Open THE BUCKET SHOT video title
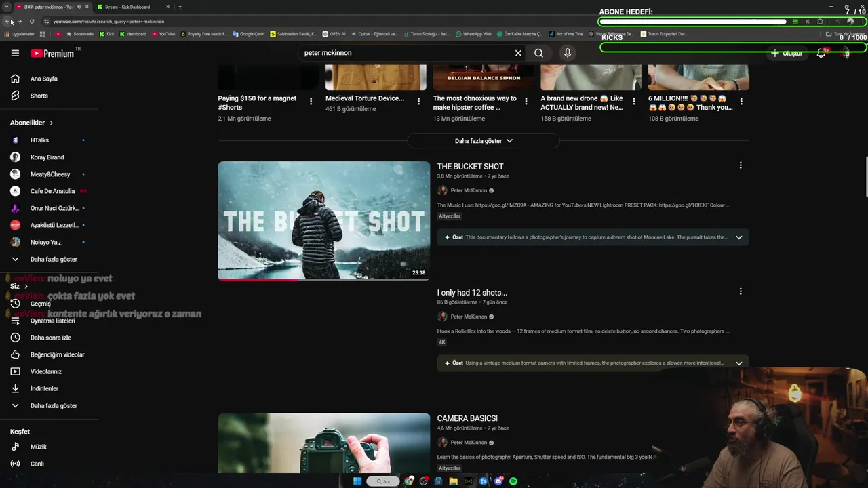This screenshot has height=488, width=868. (x=470, y=167)
